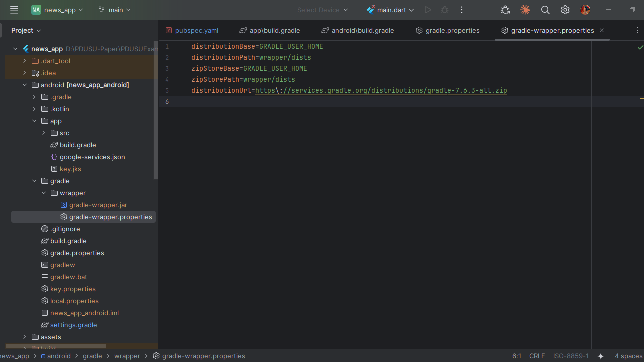Collapse the app folder

[x=34, y=121]
